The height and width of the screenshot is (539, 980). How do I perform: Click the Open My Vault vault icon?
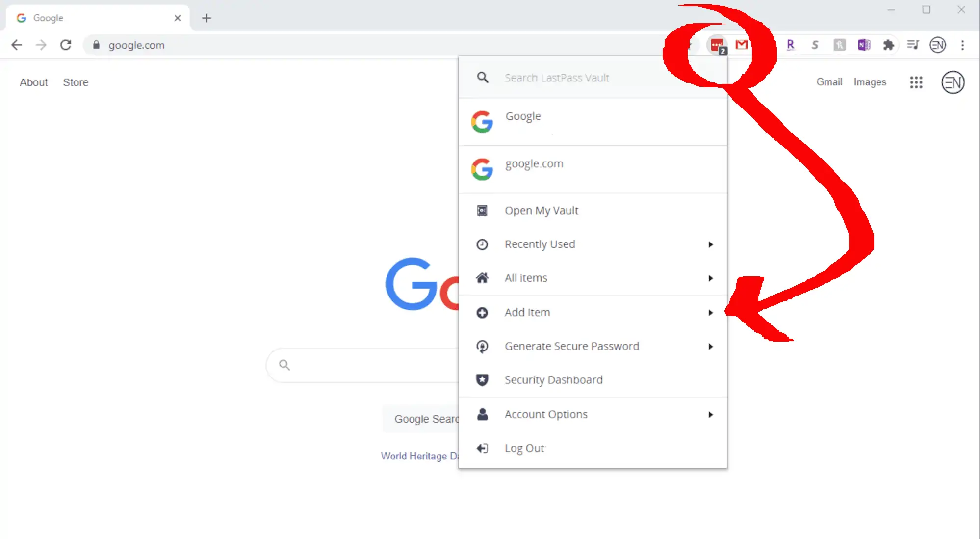482,210
